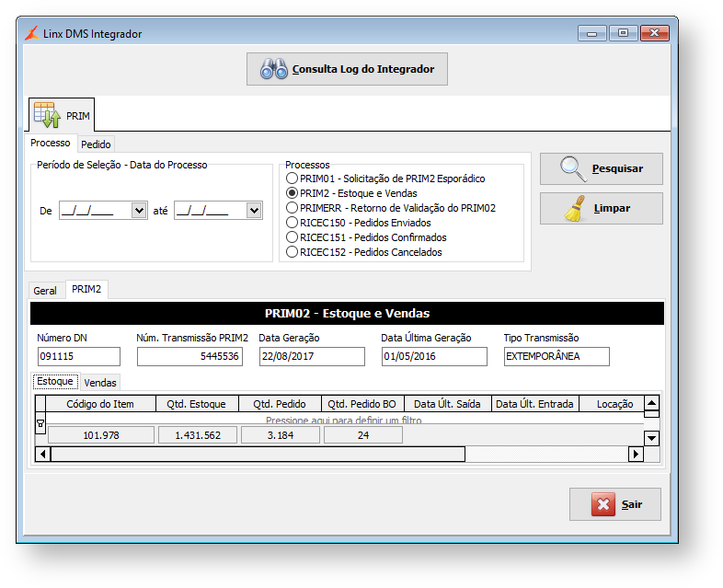Click the grid scroll left arrow

(43, 455)
